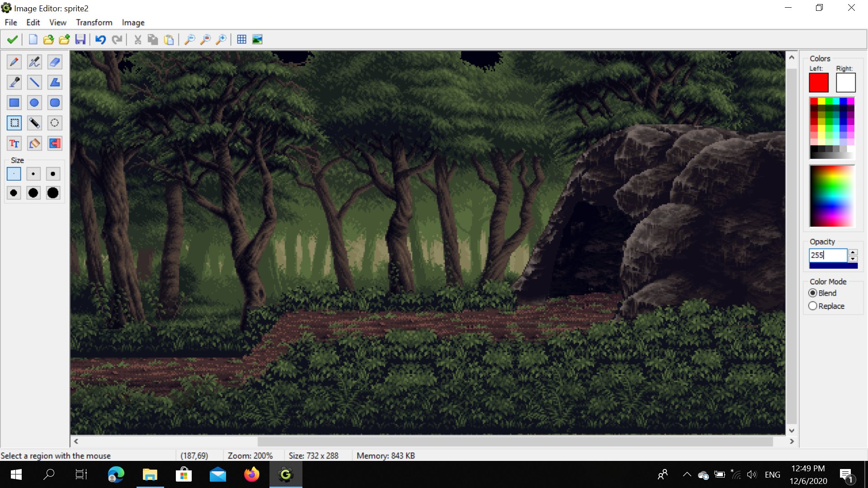Select the Line drawing tool
Viewport: 868px width, 488px height.
click(x=34, y=82)
